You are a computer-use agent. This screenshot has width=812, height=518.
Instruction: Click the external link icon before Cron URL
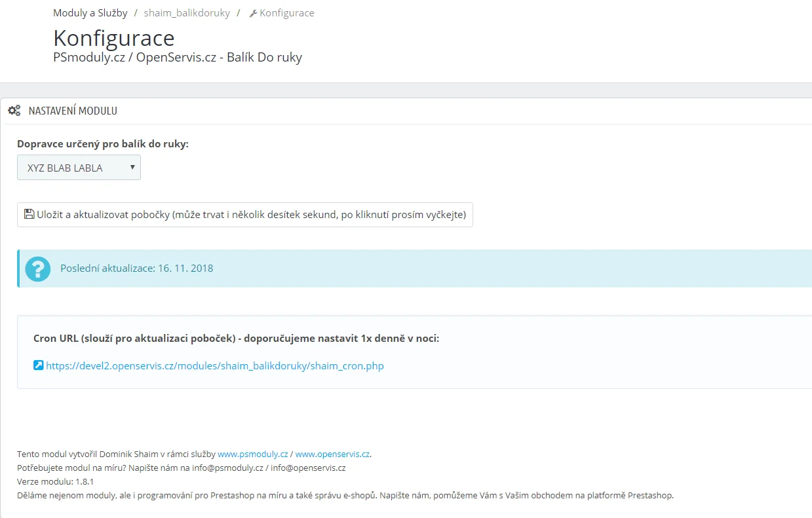click(38, 365)
